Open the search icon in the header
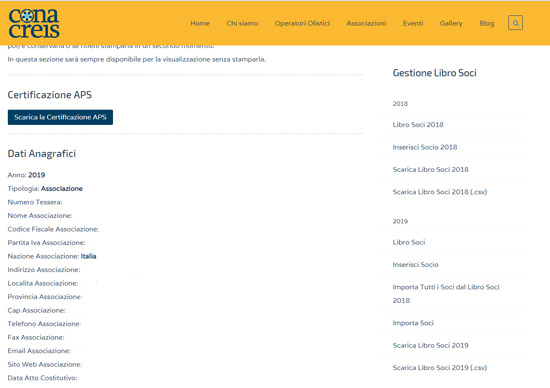Screen dimensions: 550x388 [x=515, y=23]
